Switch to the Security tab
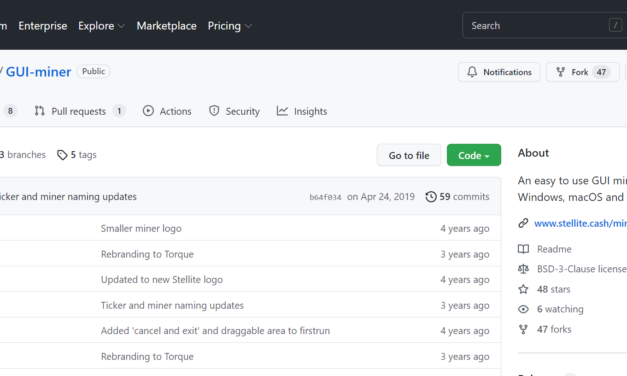 tap(234, 111)
